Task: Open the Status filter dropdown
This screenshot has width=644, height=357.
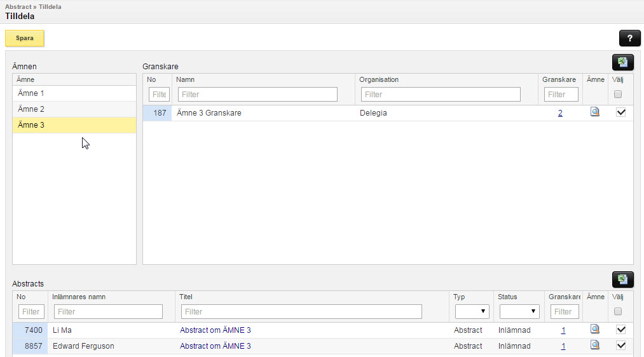Action: click(x=519, y=311)
